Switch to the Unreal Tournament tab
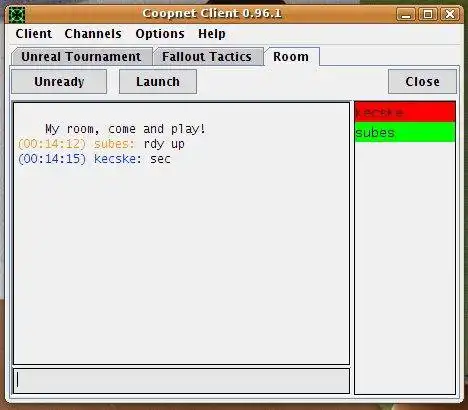This screenshot has height=410, width=468. click(81, 57)
